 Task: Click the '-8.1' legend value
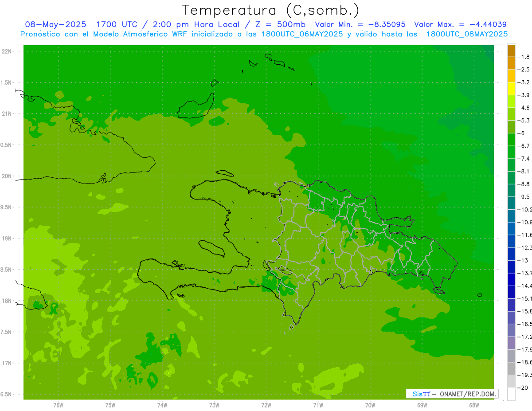click(524, 172)
